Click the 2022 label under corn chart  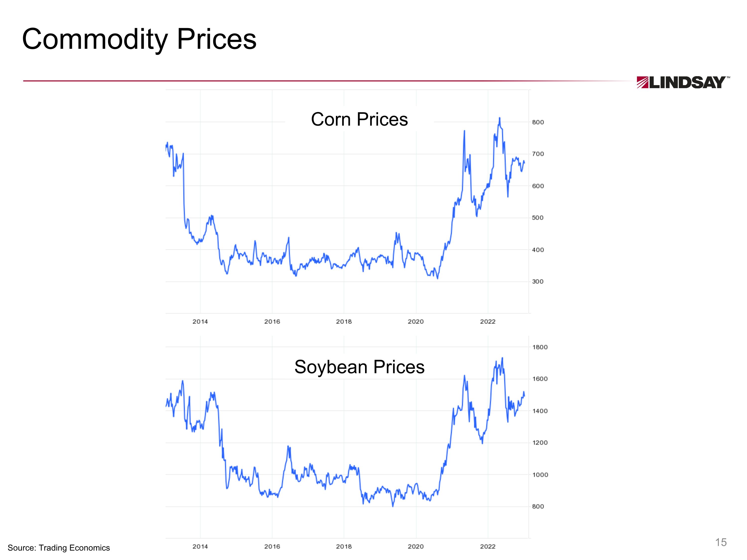coord(488,322)
